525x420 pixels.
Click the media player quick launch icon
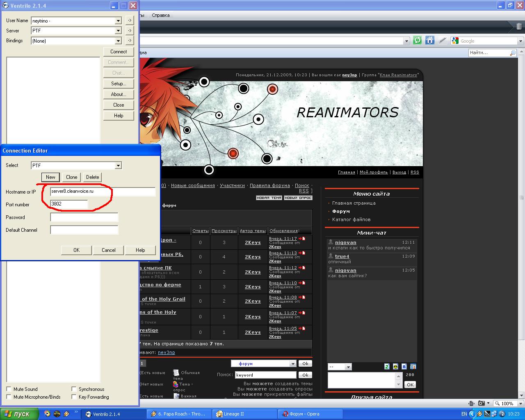47,414
